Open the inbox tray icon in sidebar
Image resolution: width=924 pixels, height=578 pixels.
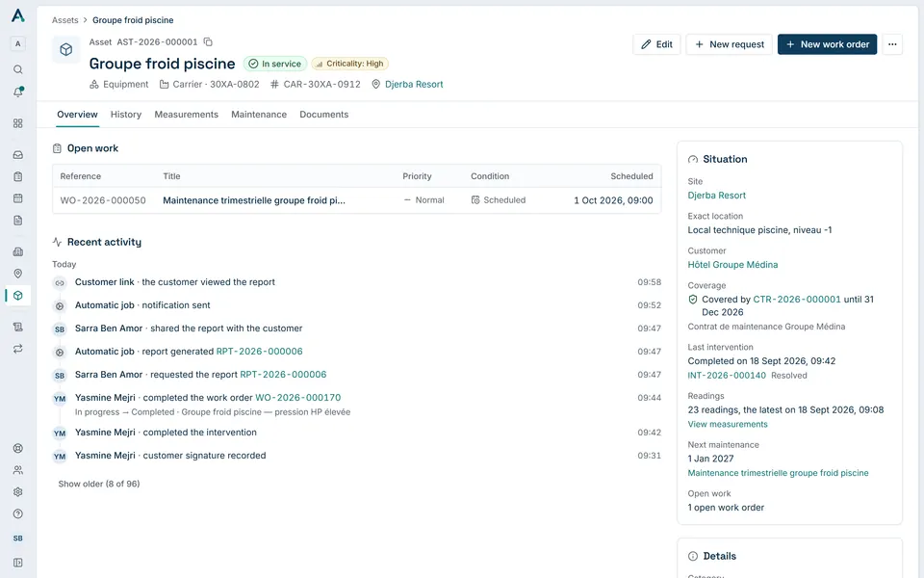tap(17, 154)
